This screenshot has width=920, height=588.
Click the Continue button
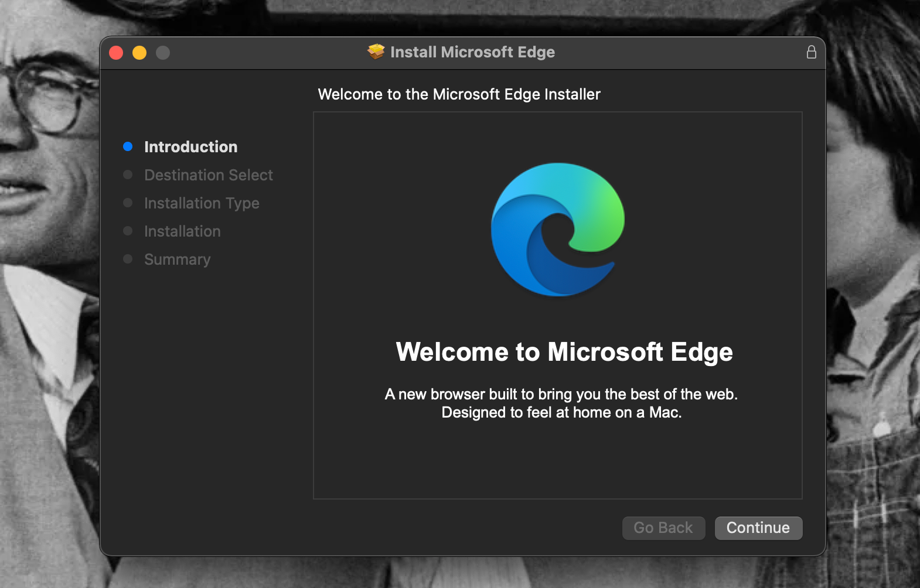(x=758, y=528)
